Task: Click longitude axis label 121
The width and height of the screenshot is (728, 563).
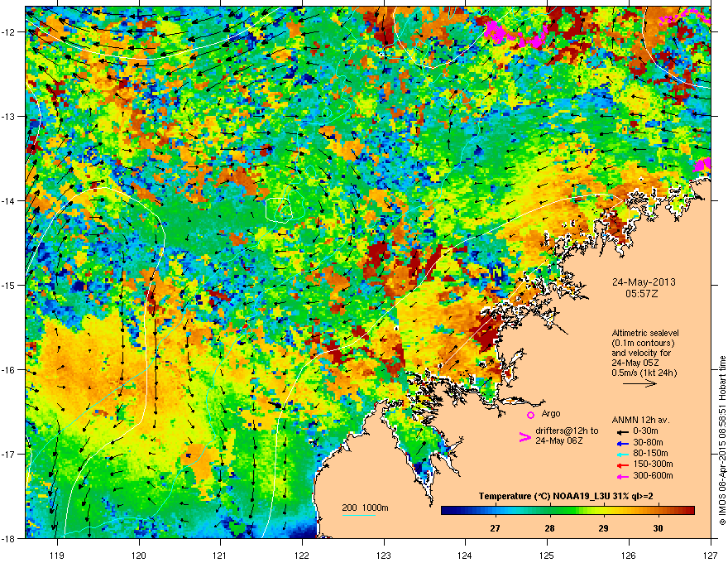Action: point(220,555)
